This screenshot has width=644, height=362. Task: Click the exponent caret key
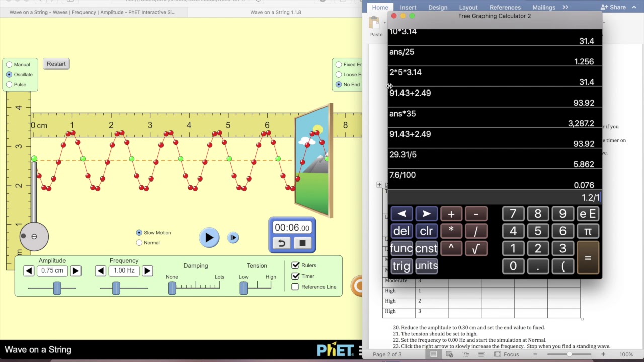point(451,249)
